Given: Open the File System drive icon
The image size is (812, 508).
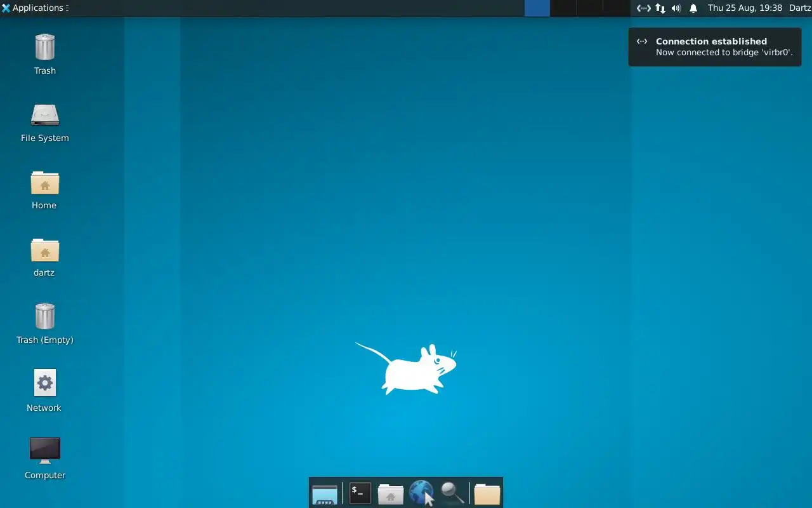Looking at the screenshot, I should click(x=44, y=115).
